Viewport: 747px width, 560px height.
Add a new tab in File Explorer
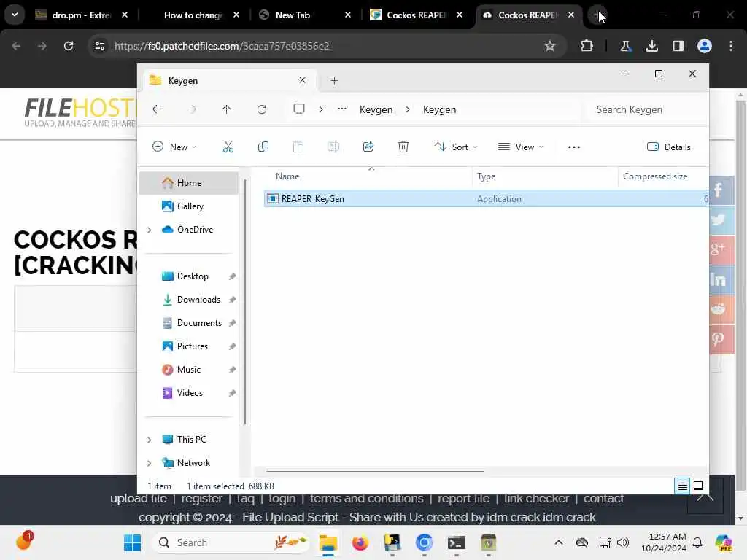click(x=334, y=81)
